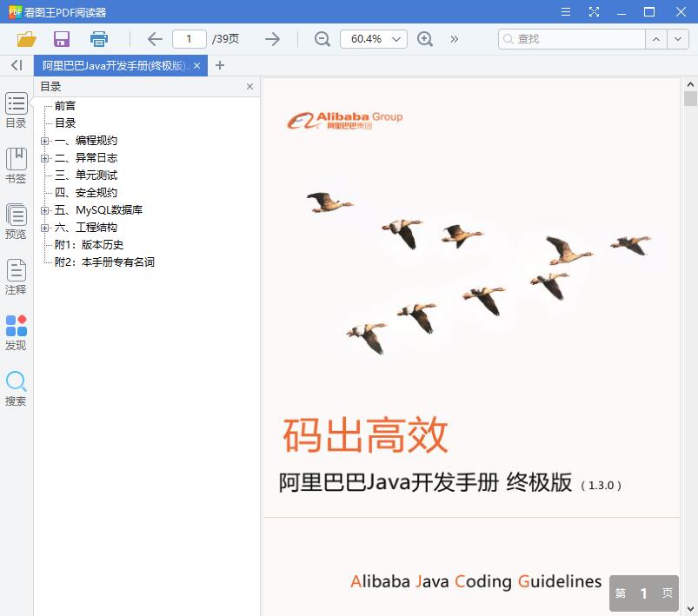Open 书签 bookmarks sidebar panel
This screenshot has height=616, width=698.
tap(16, 166)
